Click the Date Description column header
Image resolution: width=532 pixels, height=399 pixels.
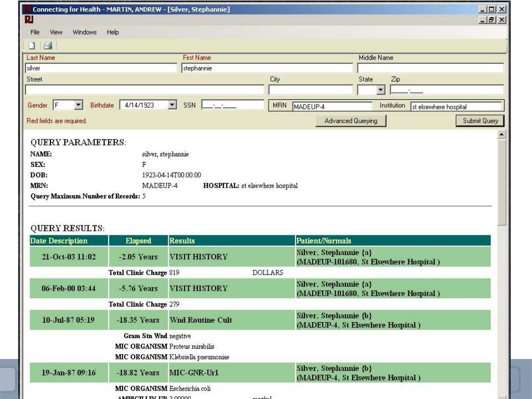pos(69,241)
